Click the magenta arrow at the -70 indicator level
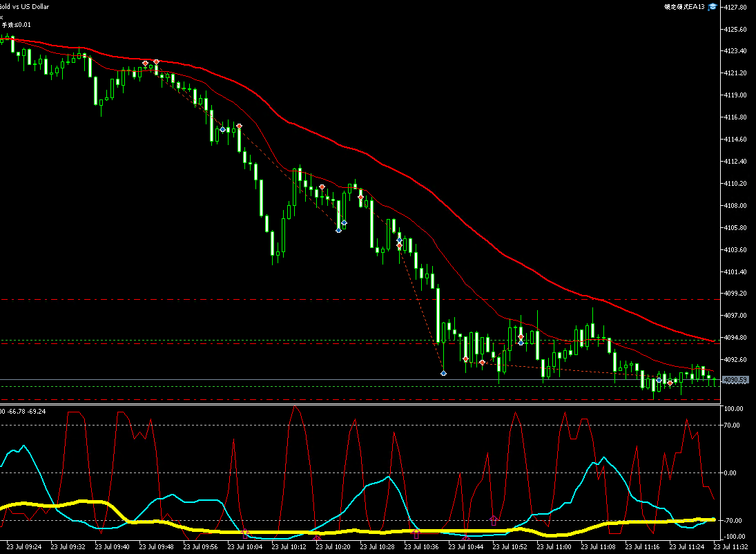The image size is (756, 554). click(493, 519)
